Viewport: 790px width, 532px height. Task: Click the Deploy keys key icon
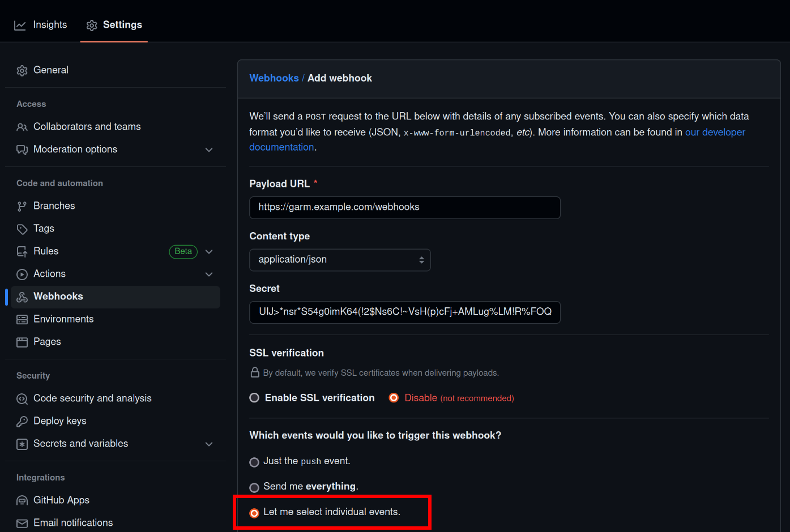tap(22, 422)
